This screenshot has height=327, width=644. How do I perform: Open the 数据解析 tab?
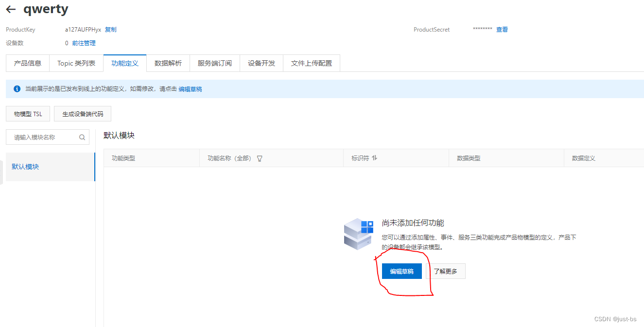pos(168,63)
